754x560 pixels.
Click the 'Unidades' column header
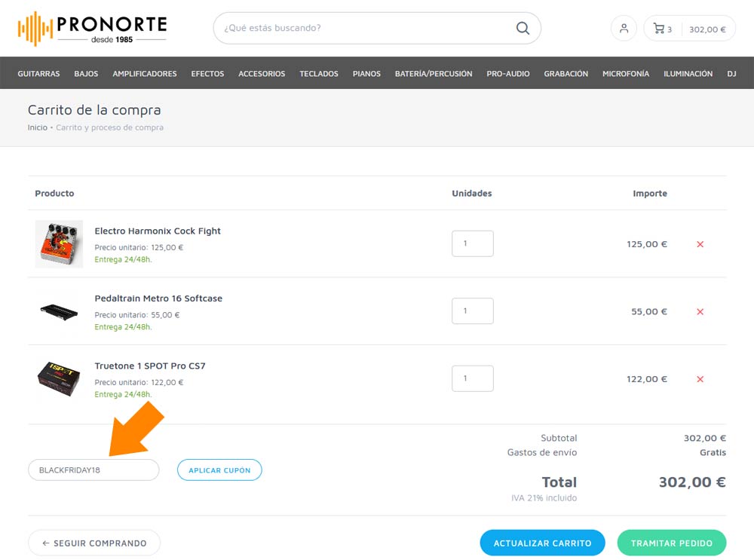[x=472, y=193]
